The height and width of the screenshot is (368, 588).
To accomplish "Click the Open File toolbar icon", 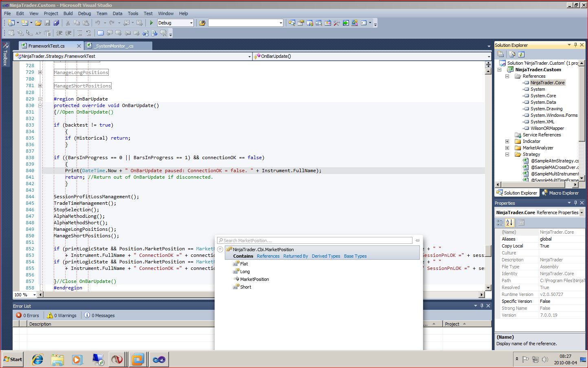I will 38,23.
